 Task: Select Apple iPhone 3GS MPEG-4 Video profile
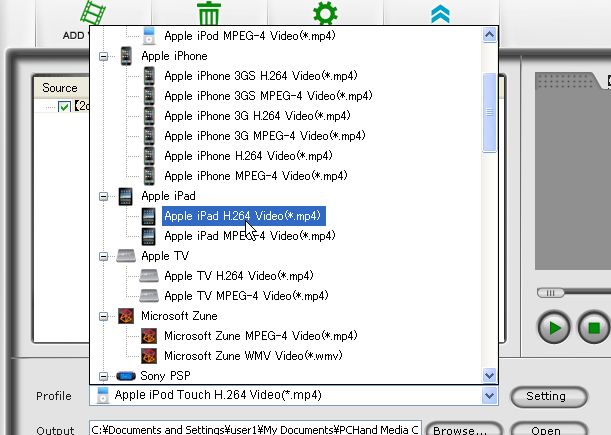click(268, 96)
